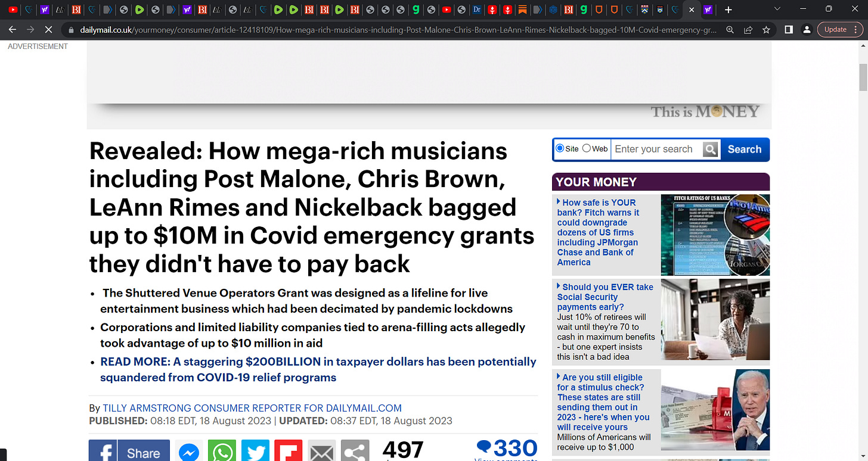Switch to the orange stacked-bookmark icon tab
Image resolution: width=868 pixels, height=461 pixels.
522,10
